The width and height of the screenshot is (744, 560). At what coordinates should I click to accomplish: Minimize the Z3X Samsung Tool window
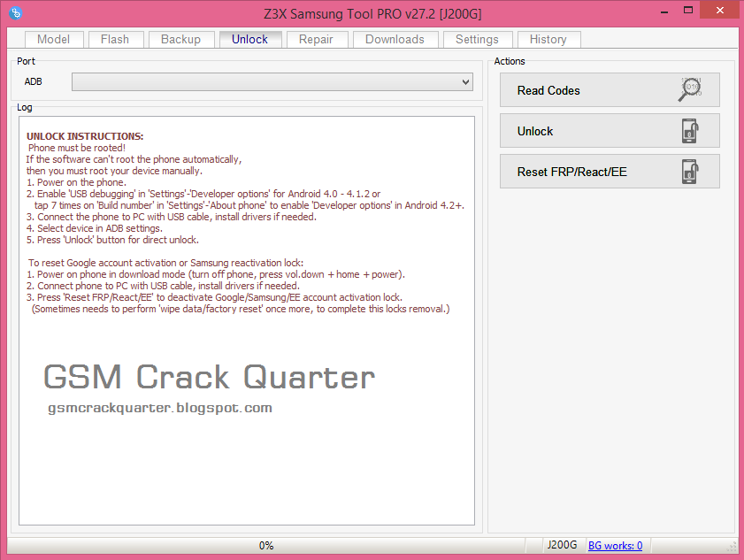[664, 12]
